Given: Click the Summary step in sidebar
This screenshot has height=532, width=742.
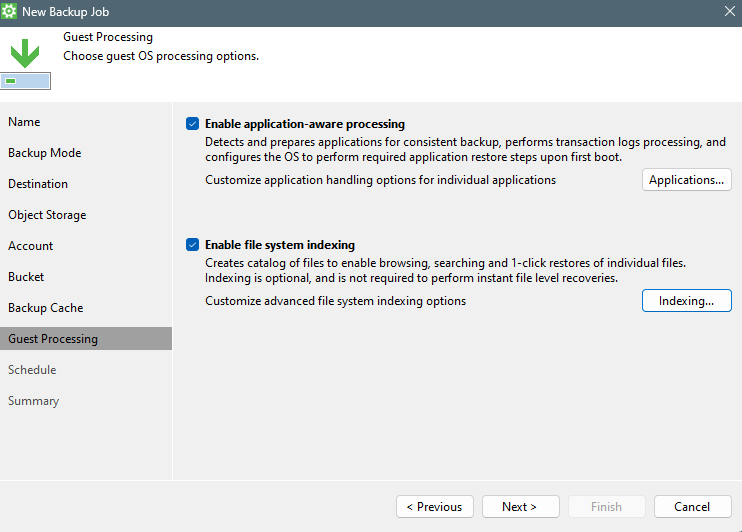Looking at the screenshot, I should [x=33, y=401].
